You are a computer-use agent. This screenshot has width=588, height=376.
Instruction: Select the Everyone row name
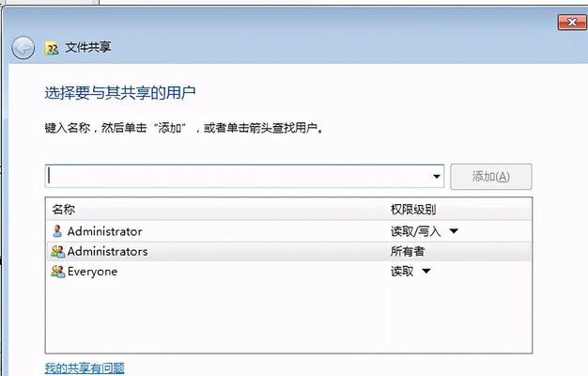[92, 272]
